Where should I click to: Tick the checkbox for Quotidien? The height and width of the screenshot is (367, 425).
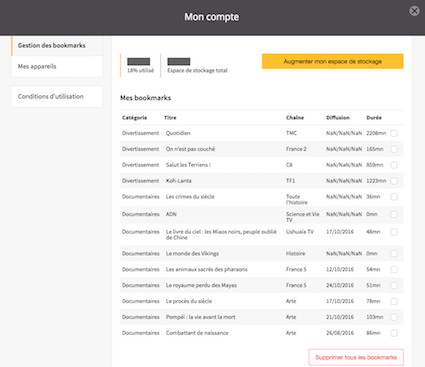[394, 133]
